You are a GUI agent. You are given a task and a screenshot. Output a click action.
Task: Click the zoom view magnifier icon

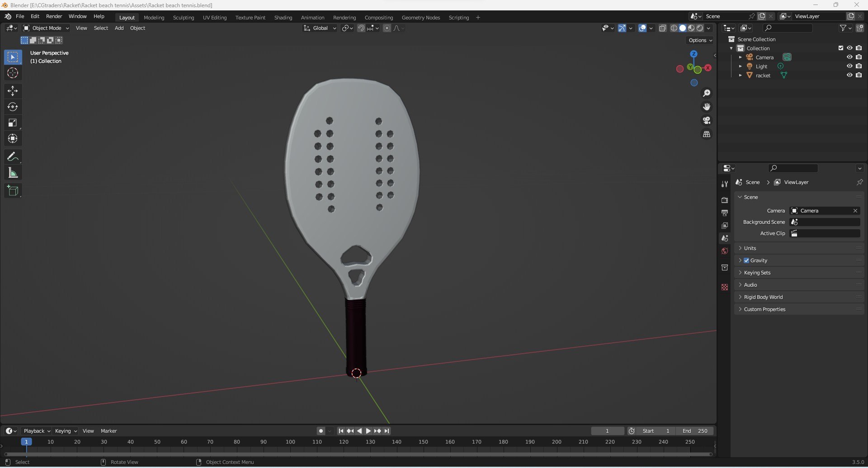[707, 93]
